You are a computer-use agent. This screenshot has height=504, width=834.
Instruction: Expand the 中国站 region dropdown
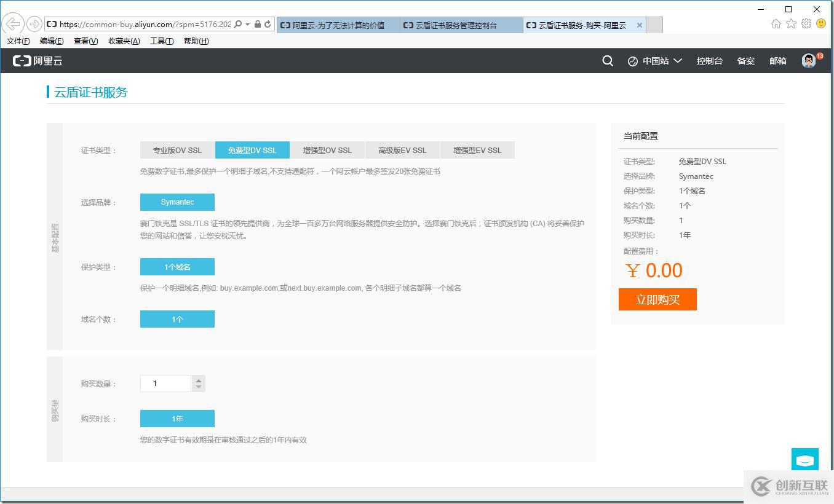(678, 61)
